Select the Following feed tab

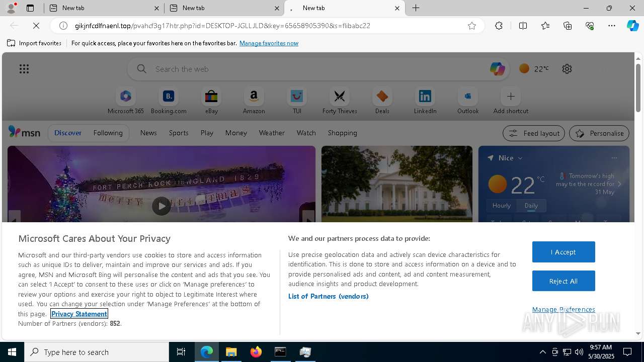pos(108,133)
